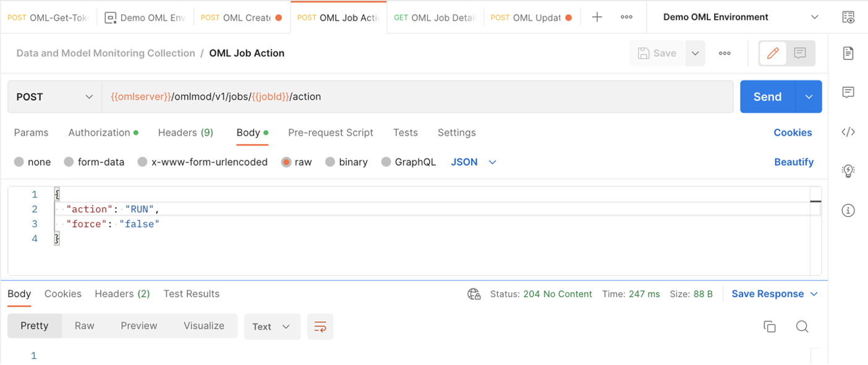Click the environment quick look icon
The image size is (868, 365).
point(848,17)
